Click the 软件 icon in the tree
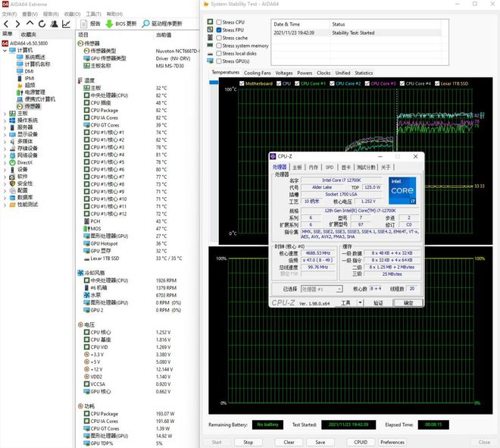This screenshot has width=500, height=448. [x=12, y=177]
